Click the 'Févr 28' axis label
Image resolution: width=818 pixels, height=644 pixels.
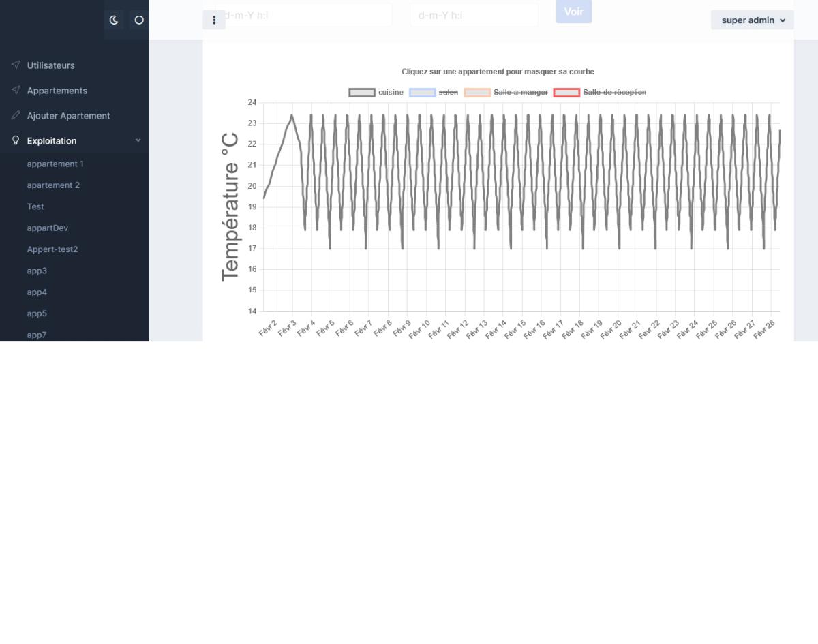click(766, 330)
